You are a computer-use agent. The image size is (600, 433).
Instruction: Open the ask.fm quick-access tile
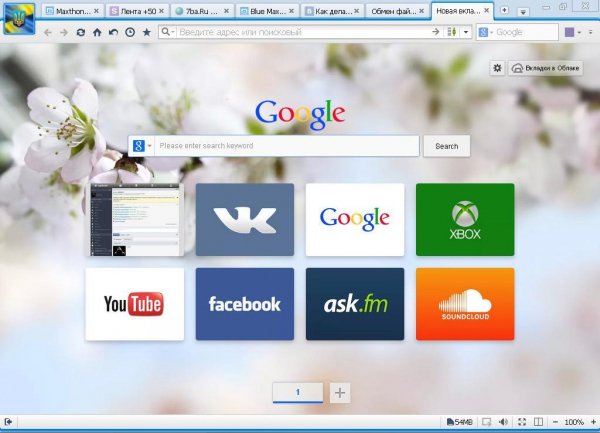[355, 304]
